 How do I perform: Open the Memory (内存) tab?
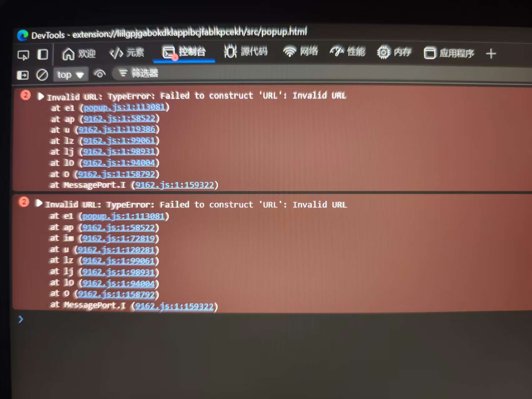[394, 52]
